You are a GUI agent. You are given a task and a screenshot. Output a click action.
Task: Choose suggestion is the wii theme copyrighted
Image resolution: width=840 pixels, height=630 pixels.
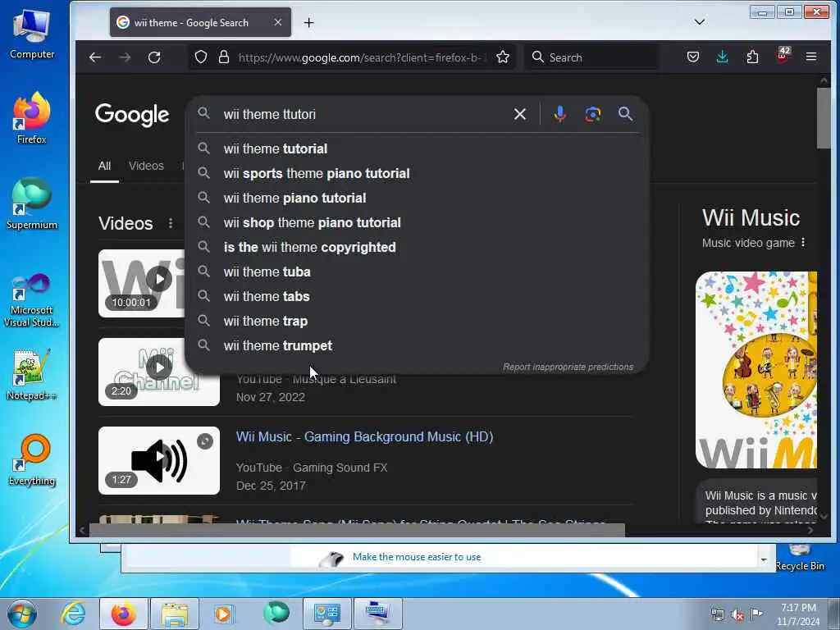tap(418, 247)
